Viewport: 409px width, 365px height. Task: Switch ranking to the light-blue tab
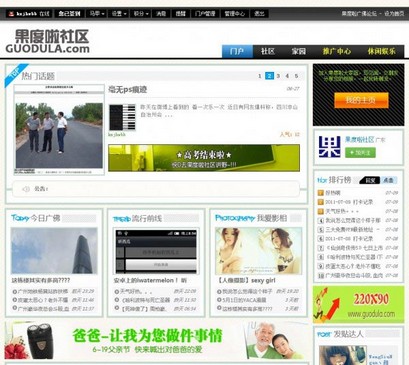tap(389, 180)
